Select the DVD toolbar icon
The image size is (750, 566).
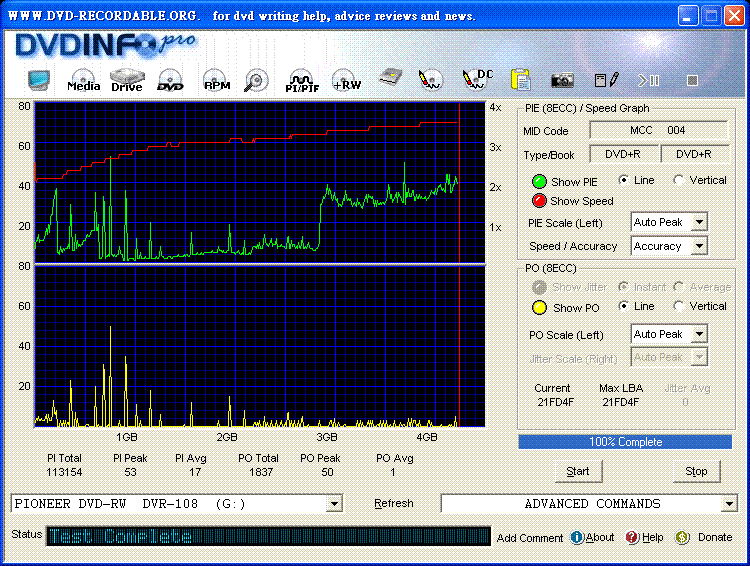(171, 80)
